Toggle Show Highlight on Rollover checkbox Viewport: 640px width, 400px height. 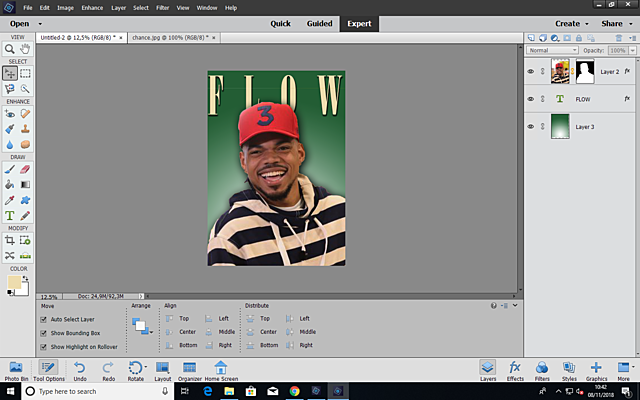(43, 347)
